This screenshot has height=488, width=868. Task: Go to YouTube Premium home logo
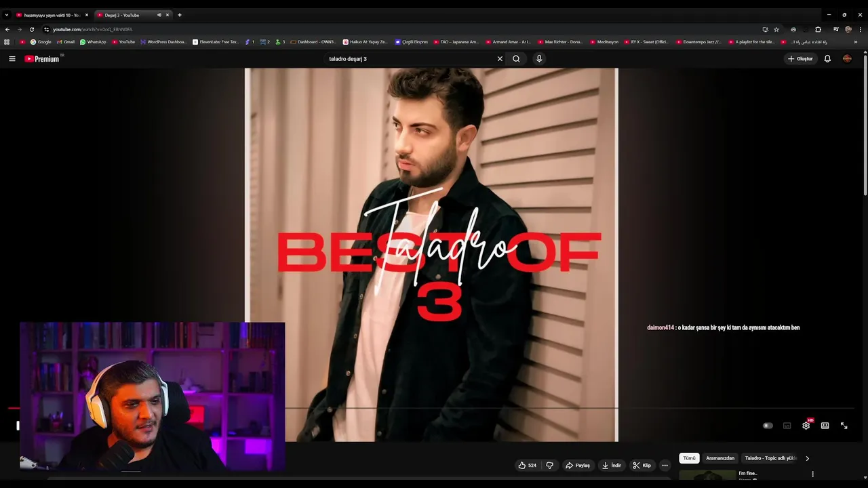point(42,59)
